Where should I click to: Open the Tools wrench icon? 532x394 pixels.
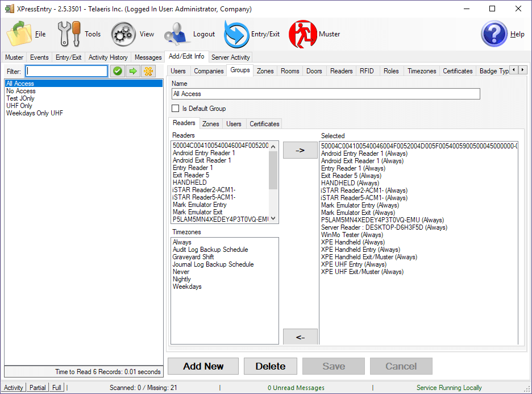pyautogui.click(x=69, y=34)
